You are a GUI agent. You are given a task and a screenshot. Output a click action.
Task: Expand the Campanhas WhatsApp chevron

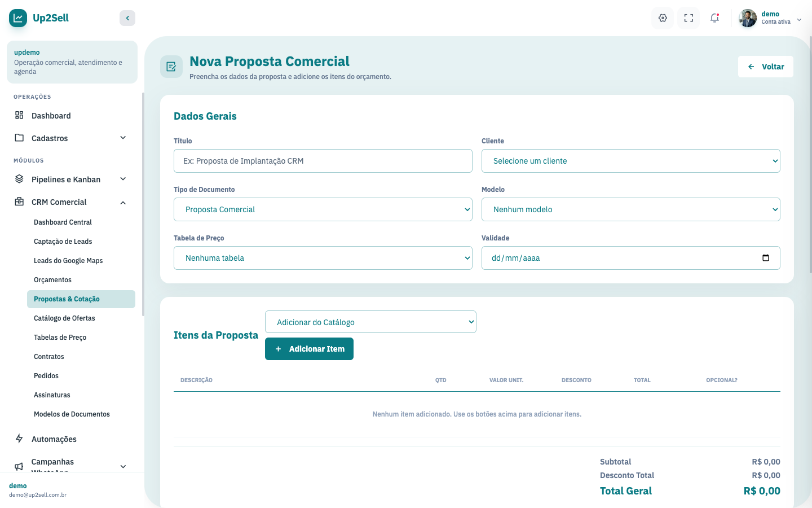click(x=123, y=466)
